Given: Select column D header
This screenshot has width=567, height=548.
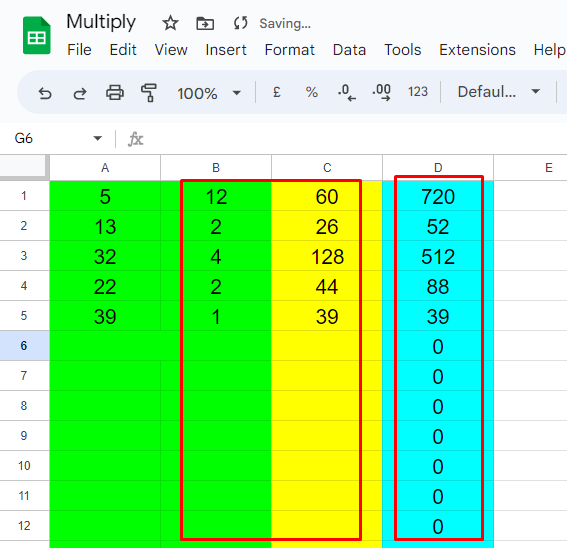Looking at the screenshot, I should point(438,168).
